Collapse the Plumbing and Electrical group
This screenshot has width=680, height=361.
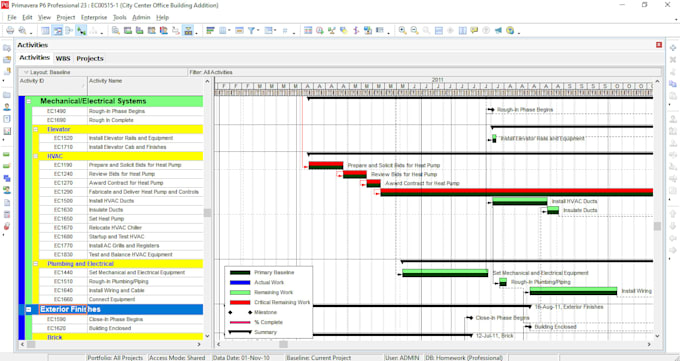point(36,264)
